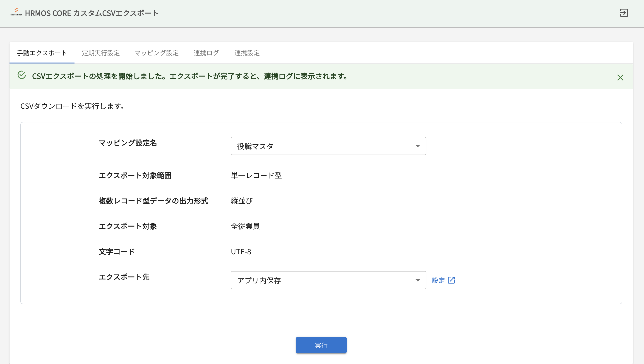This screenshot has height=364, width=644.
Task: Open the マッピング設定 tab
Action: 156,53
